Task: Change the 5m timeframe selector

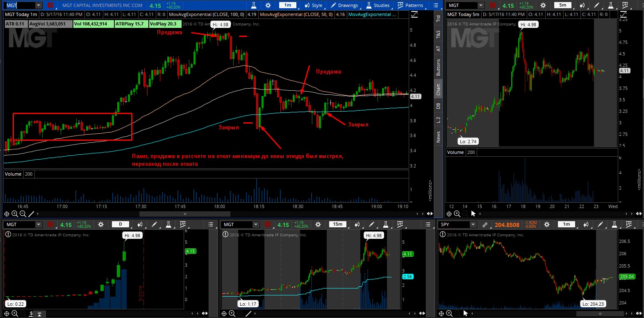Action: click(x=563, y=5)
